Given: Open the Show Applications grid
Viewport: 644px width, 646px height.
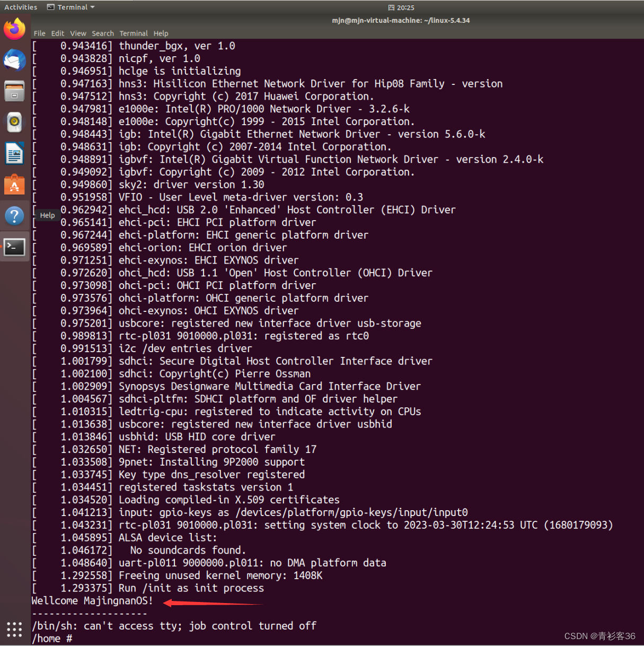Looking at the screenshot, I should (x=14, y=629).
